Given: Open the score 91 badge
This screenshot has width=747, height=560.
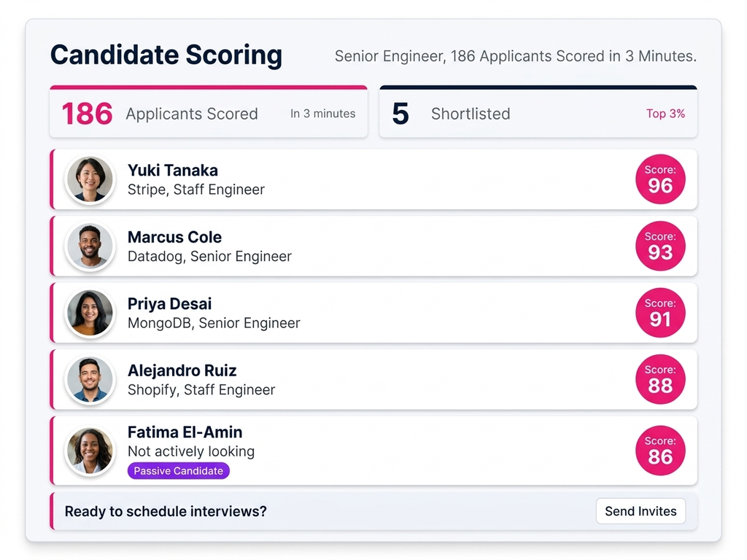Looking at the screenshot, I should [x=660, y=313].
